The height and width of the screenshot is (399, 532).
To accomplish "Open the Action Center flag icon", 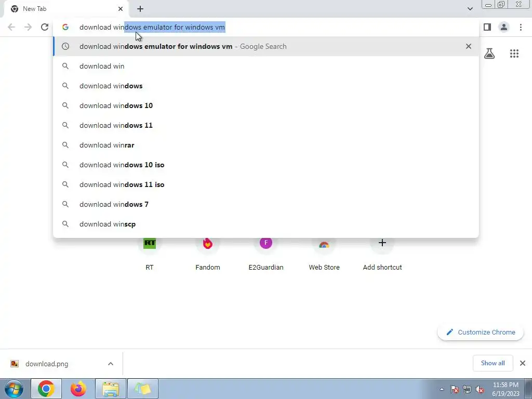I will 455,389.
